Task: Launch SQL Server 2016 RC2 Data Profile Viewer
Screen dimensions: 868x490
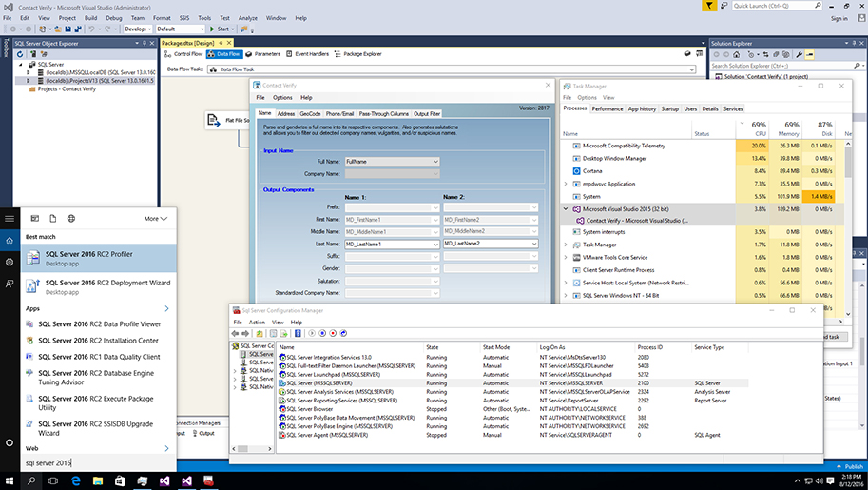Action: point(99,324)
